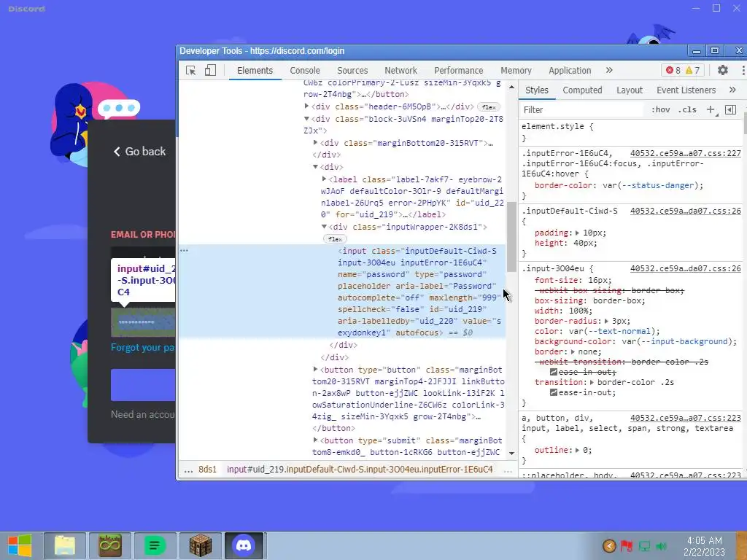Click the elements panel scrollbar thumb
Viewport: 747px width, 560px height.
(511, 237)
